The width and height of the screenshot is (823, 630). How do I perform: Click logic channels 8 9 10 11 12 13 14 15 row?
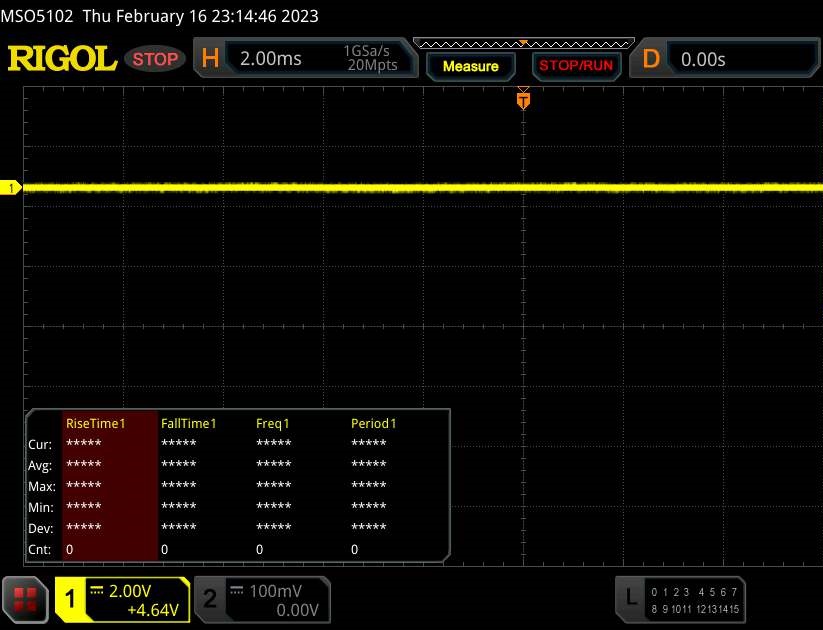(x=694, y=609)
